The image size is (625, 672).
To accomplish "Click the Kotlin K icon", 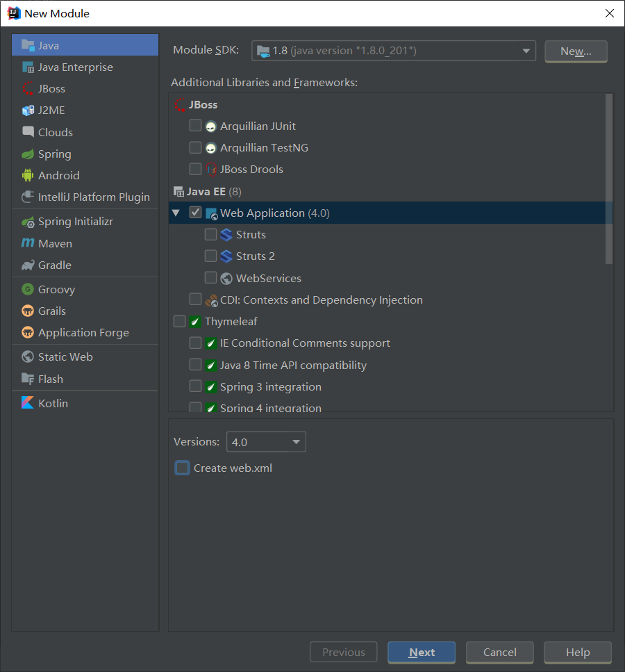I will [x=28, y=403].
